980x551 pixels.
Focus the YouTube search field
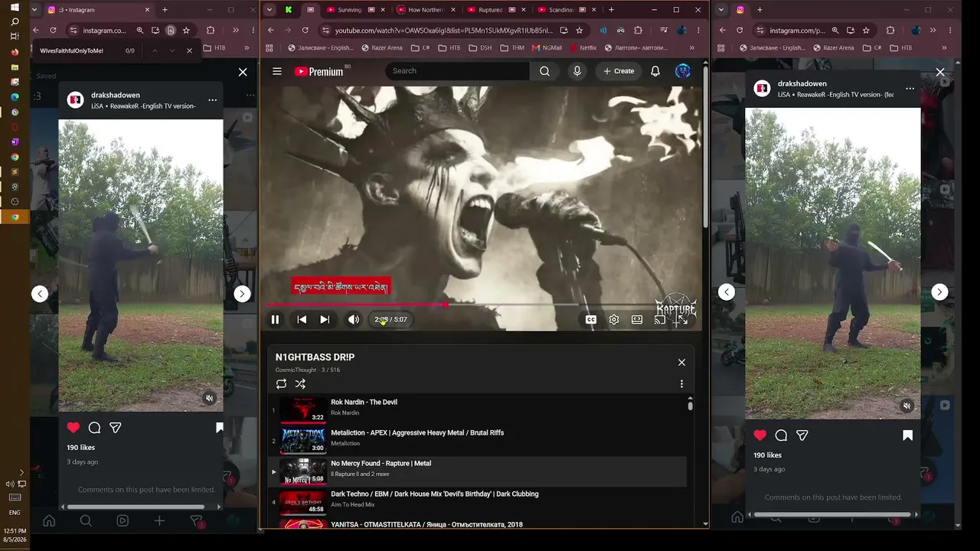tap(457, 71)
